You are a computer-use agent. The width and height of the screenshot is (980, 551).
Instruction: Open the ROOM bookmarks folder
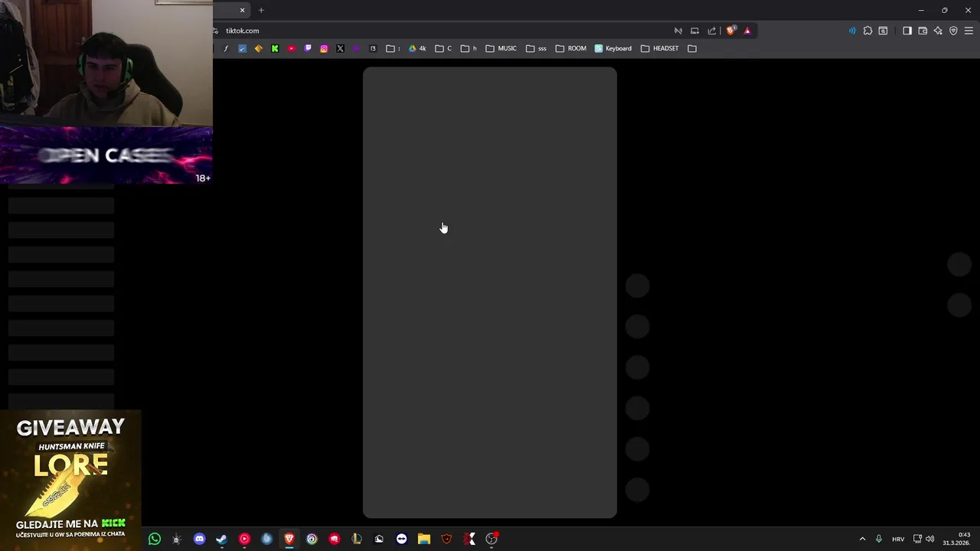[571, 48]
